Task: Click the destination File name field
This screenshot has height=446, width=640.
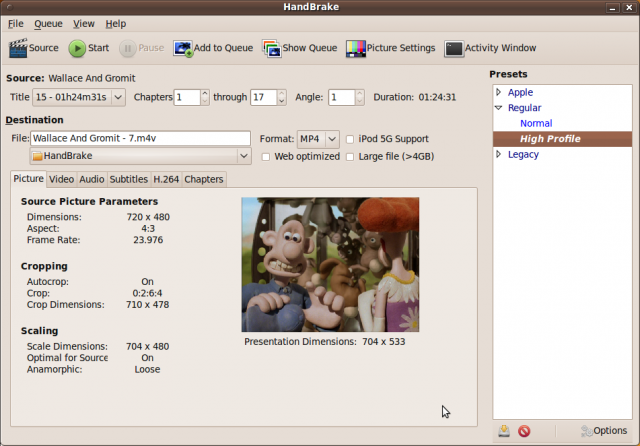Action: [139, 139]
